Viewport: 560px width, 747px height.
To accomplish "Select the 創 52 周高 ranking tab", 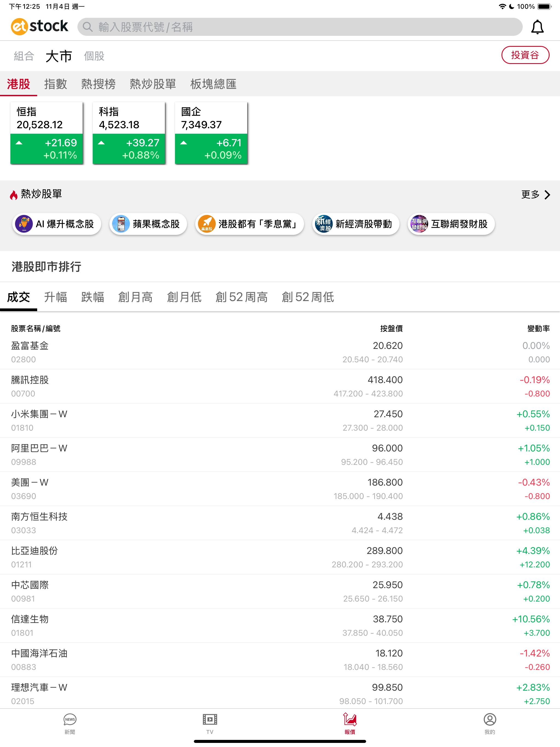I will coord(242,297).
